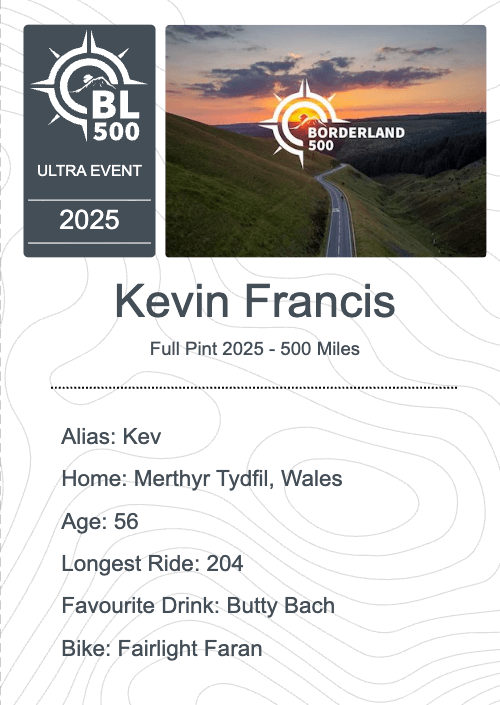
Task: Click the road in the banner image
Action: pos(339,216)
